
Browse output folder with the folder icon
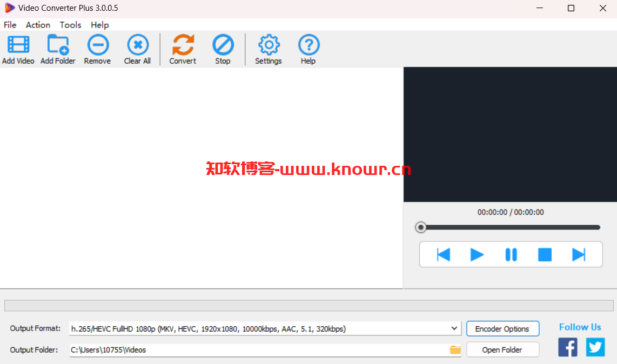(455, 349)
